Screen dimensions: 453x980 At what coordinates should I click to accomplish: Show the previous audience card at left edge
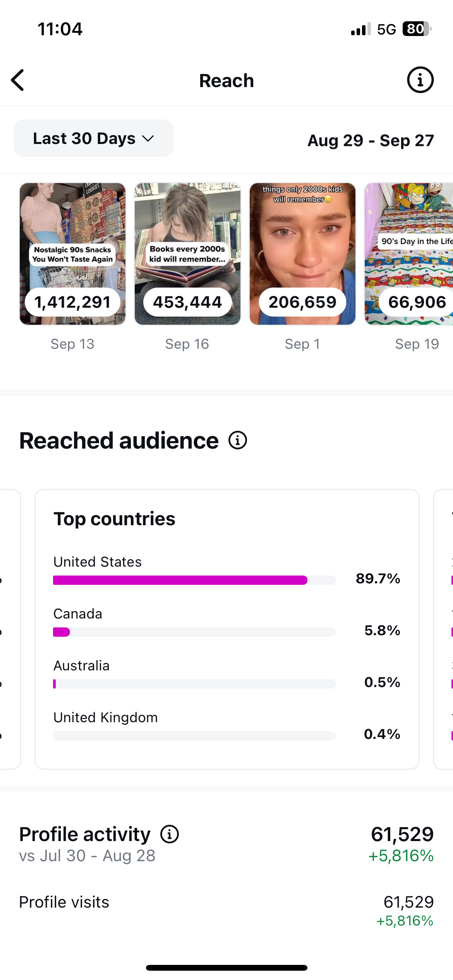(10, 629)
